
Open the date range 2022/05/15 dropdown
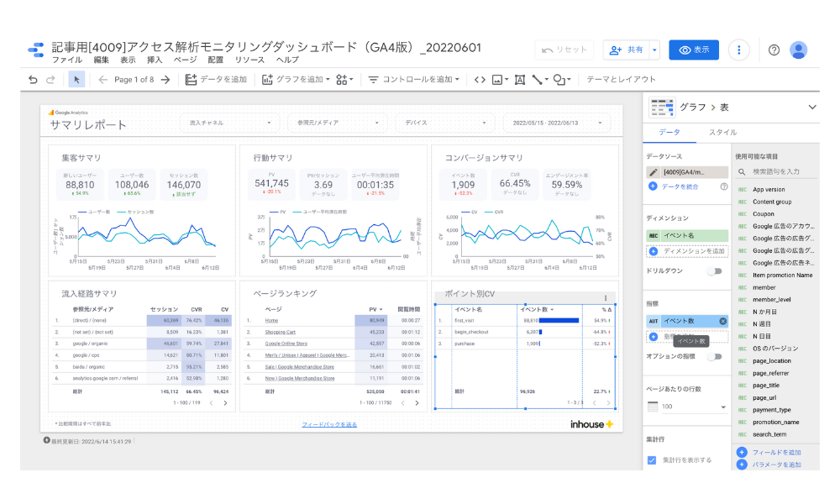click(557, 123)
